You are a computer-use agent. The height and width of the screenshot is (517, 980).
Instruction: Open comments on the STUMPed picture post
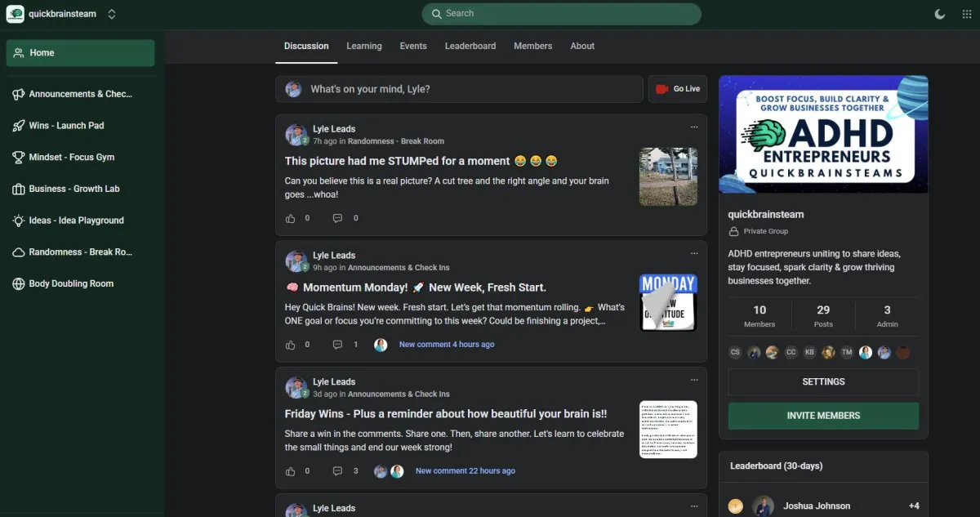tap(337, 218)
